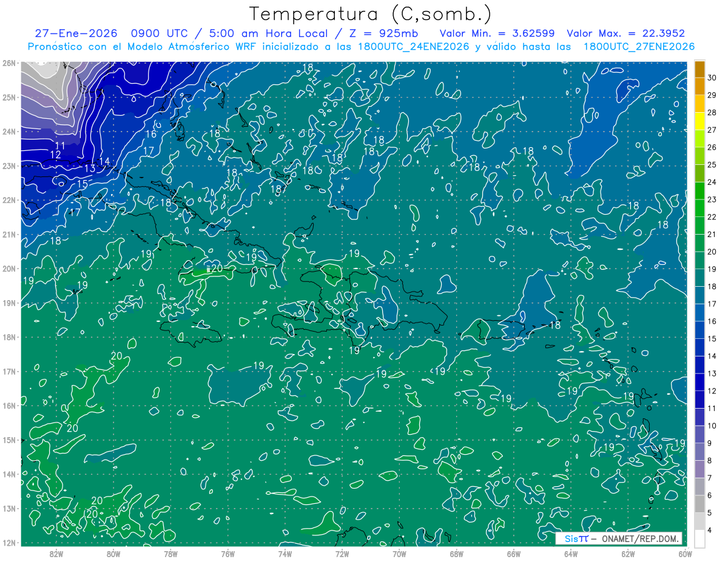728x562 pixels.
Task: Click color scale label 25
Action: [x=712, y=165]
